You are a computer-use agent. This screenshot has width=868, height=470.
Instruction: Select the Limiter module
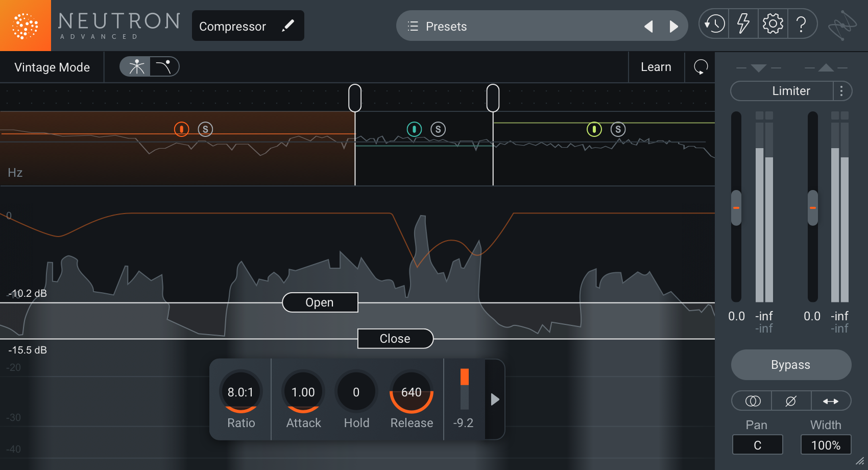(790, 91)
